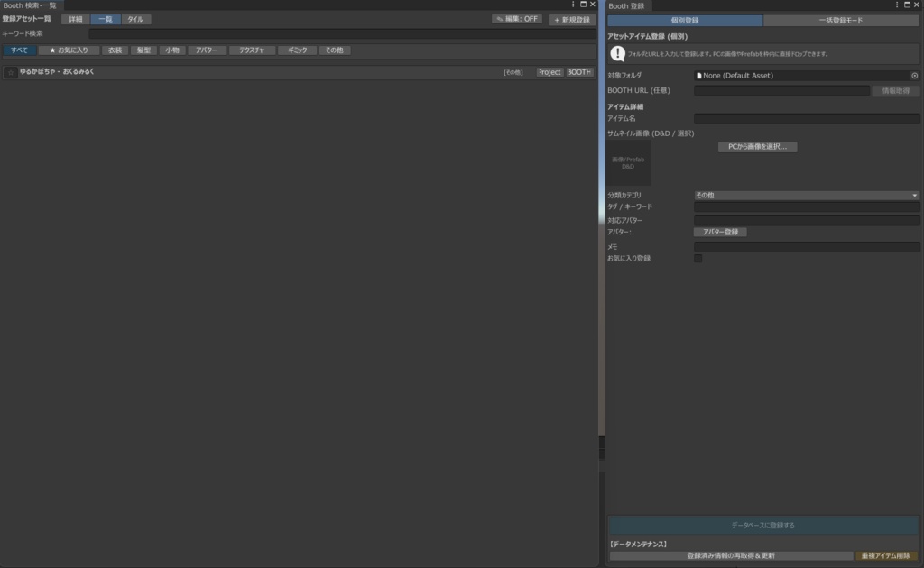Screen dimensions: 924x568
Task: Select Booth 検索・一覧 window title tab
Action: point(30,5)
